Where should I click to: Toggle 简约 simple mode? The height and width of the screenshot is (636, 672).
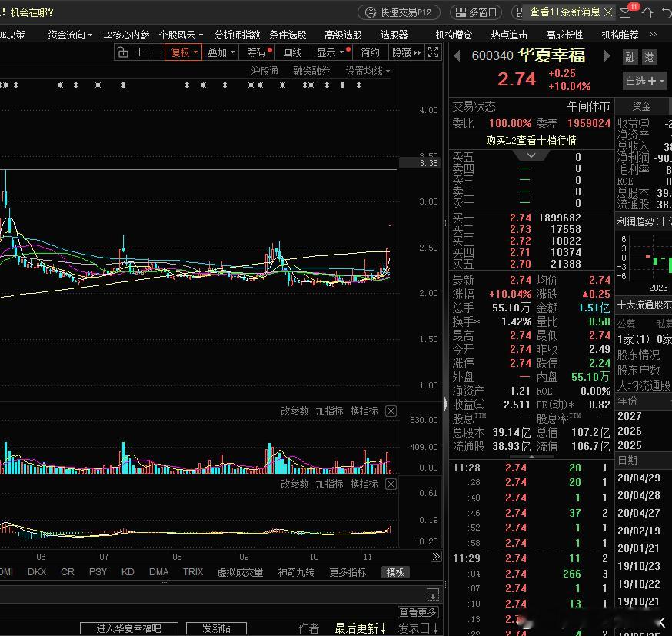(370, 52)
